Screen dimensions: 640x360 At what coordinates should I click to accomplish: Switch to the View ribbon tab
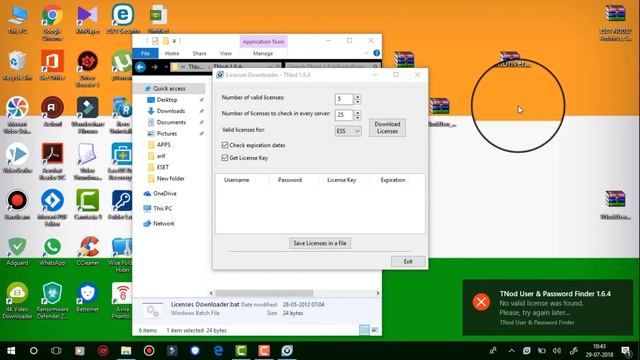[x=225, y=53]
